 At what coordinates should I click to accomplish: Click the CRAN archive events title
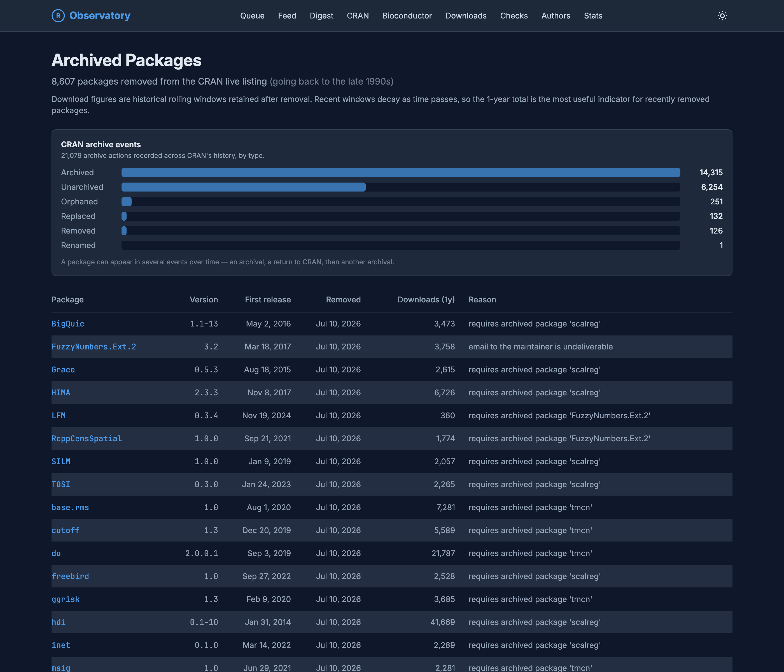coord(101,144)
